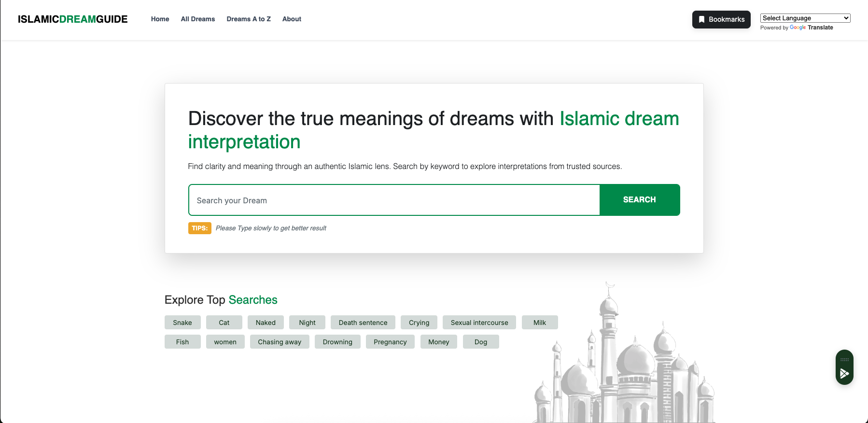Click the ISLAMICDREAMGUIDE logo
The height and width of the screenshot is (423, 868).
point(72,19)
